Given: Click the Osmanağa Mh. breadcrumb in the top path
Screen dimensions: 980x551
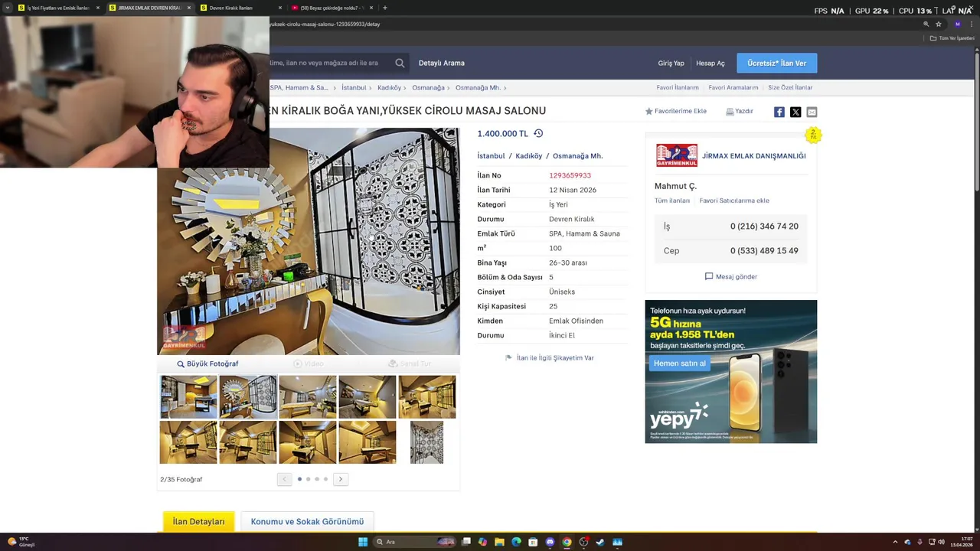Looking at the screenshot, I should (x=478, y=87).
